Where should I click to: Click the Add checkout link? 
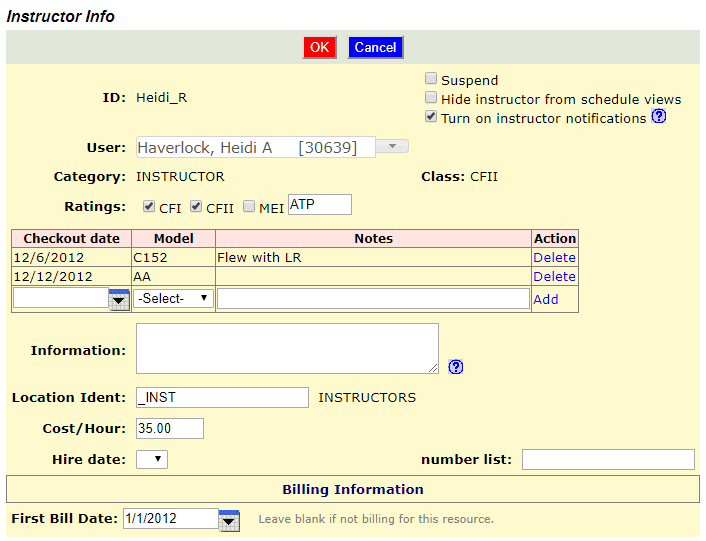(x=546, y=299)
